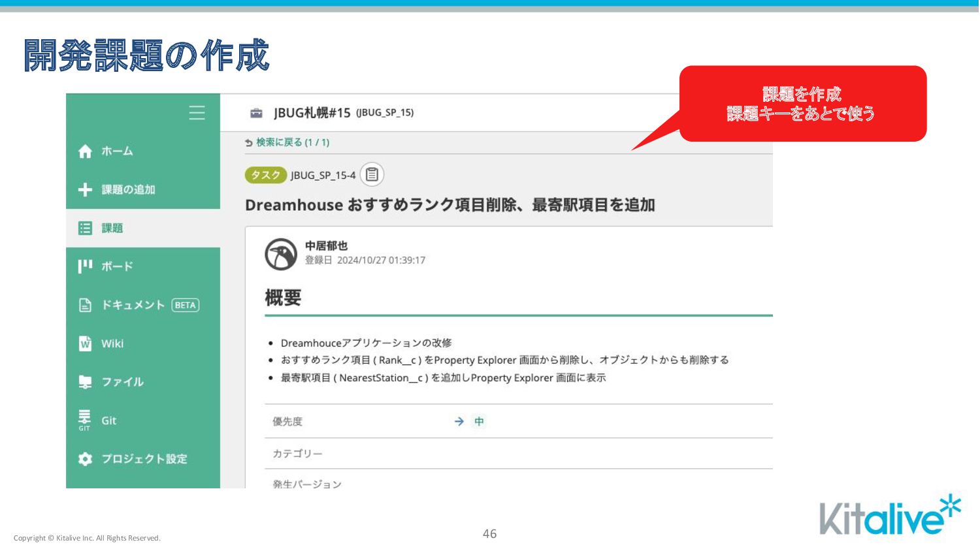This screenshot has height=551, width=980.
Task: Click the issue list icon beside 課題
Action: click(85, 228)
